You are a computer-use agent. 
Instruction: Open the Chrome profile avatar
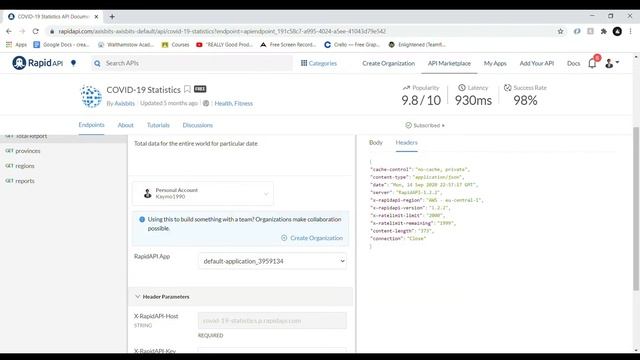pos(617,31)
